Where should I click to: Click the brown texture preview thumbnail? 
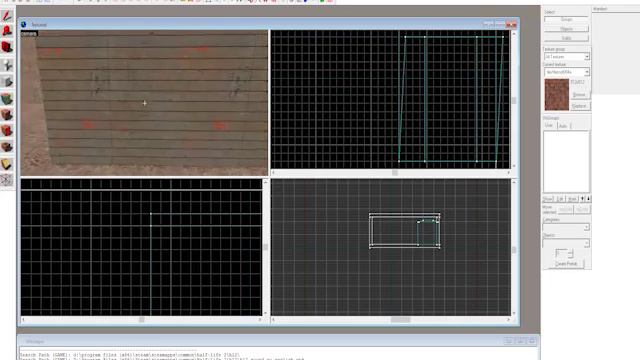[x=556, y=95]
